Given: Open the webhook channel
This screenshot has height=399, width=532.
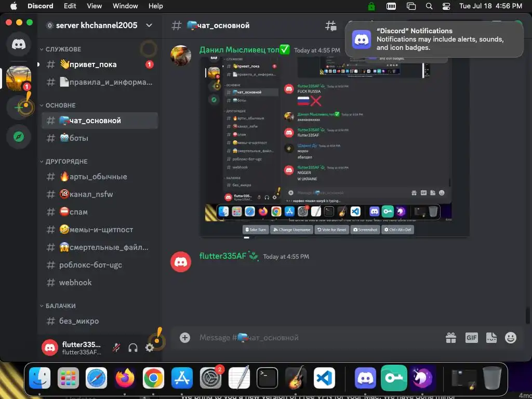Looking at the screenshot, I should [x=100, y=283].
